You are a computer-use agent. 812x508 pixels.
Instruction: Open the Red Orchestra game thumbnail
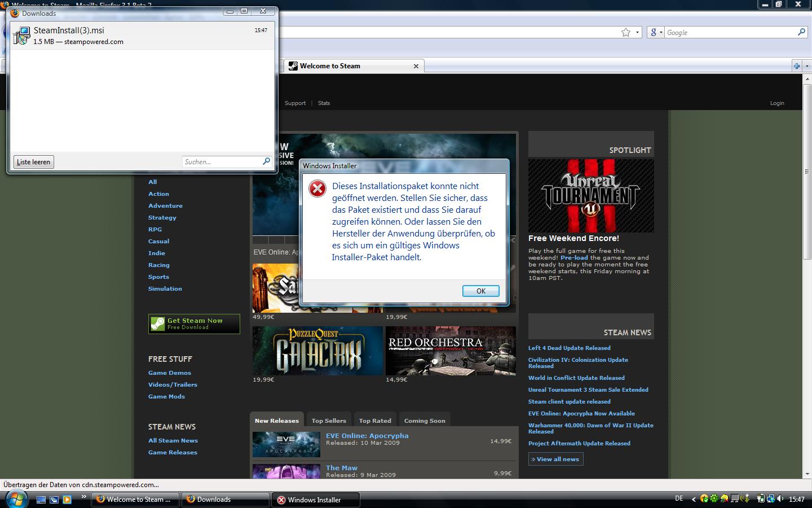tap(451, 351)
